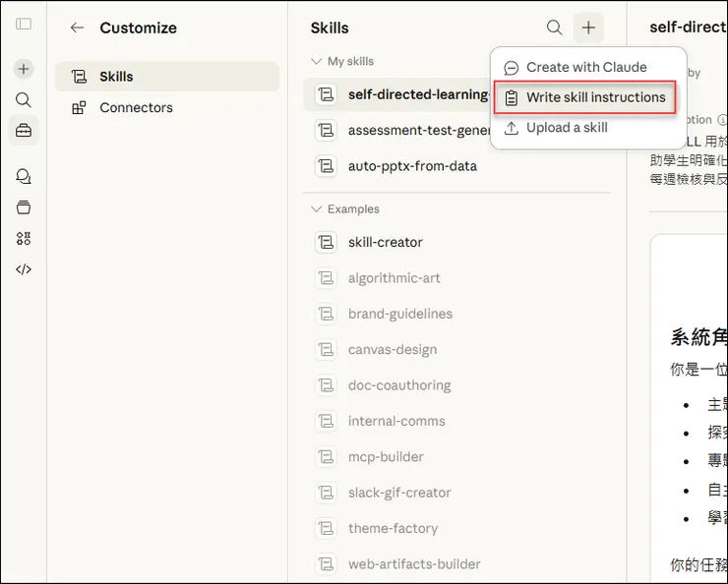Collapse the My skills section

(x=316, y=61)
